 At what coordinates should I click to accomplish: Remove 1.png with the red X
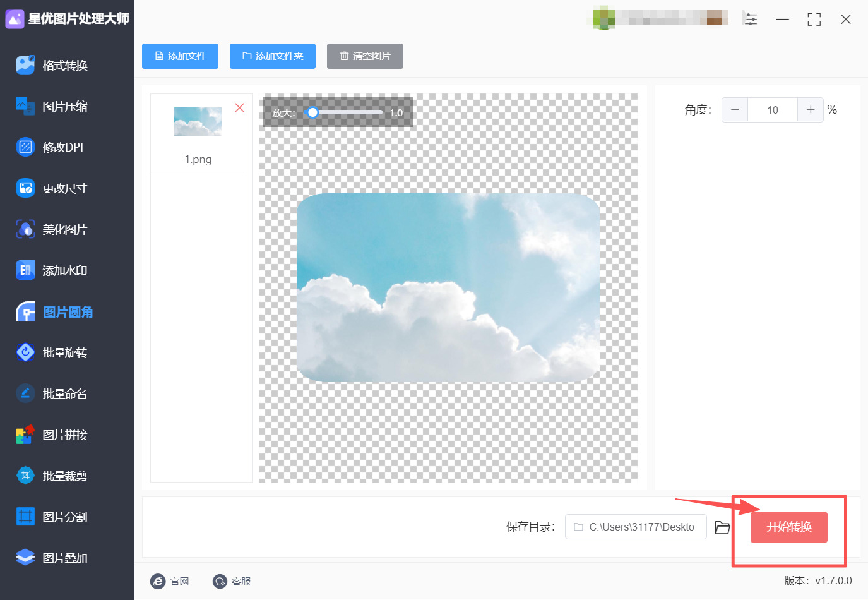tap(239, 107)
